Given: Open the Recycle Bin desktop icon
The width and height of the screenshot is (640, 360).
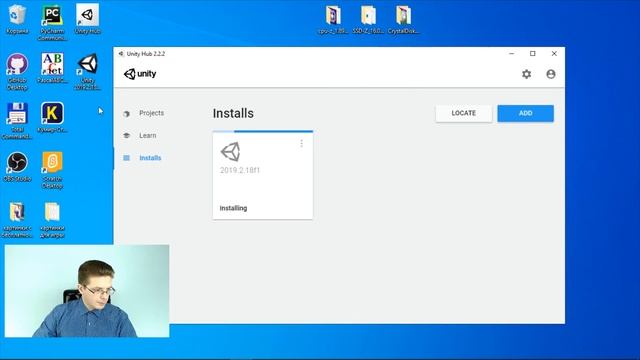Looking at the screenshot, I should 17,19.
